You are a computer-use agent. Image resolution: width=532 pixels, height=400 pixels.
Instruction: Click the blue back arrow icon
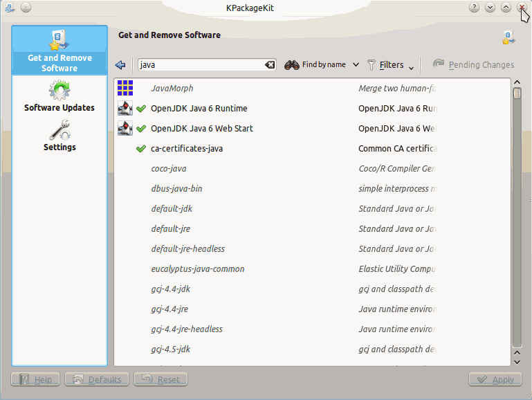pyautogui.click(x=120, y=64)
